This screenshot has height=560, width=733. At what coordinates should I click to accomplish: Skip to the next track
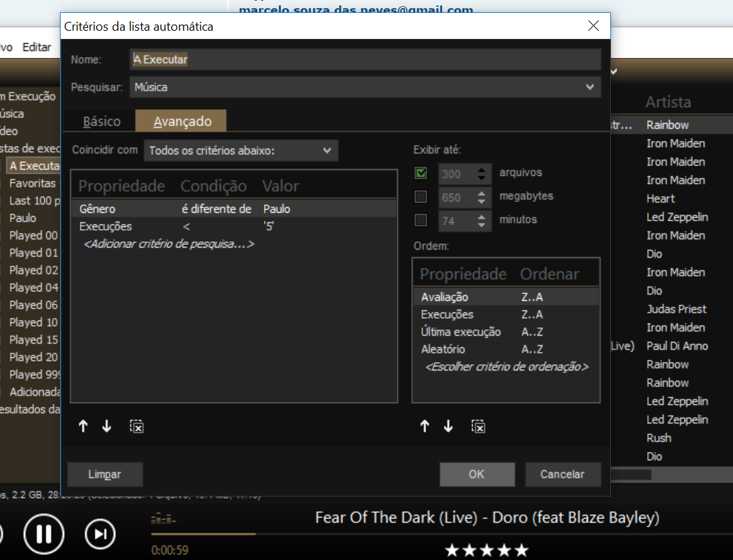pos(100,534)
